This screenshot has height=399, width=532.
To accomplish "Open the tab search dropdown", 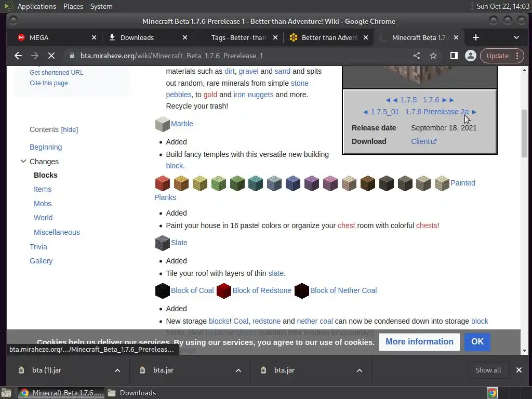I will 516,37.
